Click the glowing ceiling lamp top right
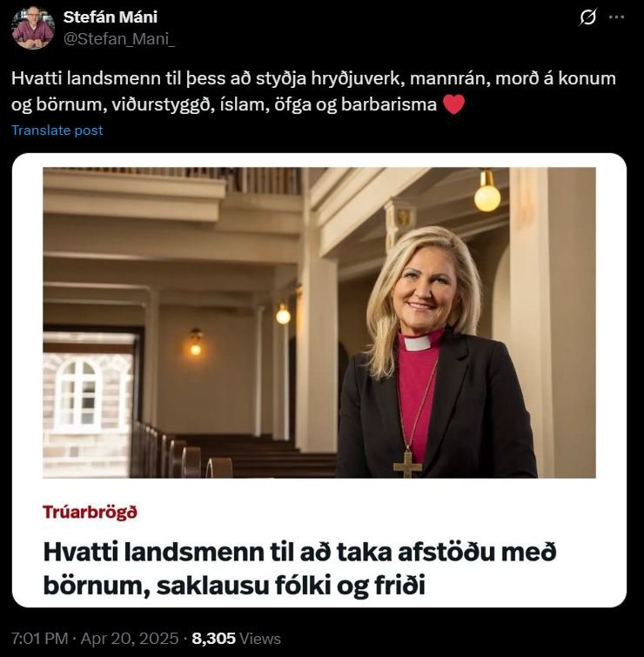Viewport: 644px width, 657px height. [487, 192]
